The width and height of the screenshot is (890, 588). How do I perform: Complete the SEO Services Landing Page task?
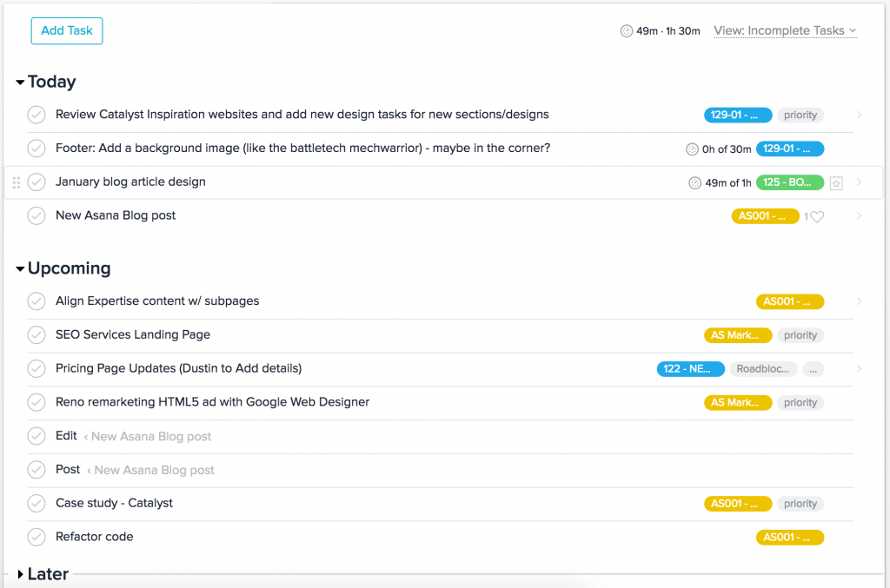[x=36, y=334]
